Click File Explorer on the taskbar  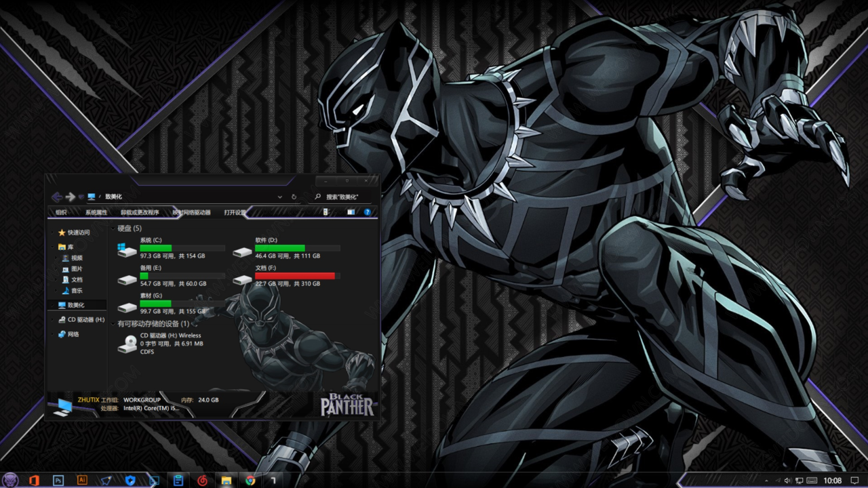[226, 481]
